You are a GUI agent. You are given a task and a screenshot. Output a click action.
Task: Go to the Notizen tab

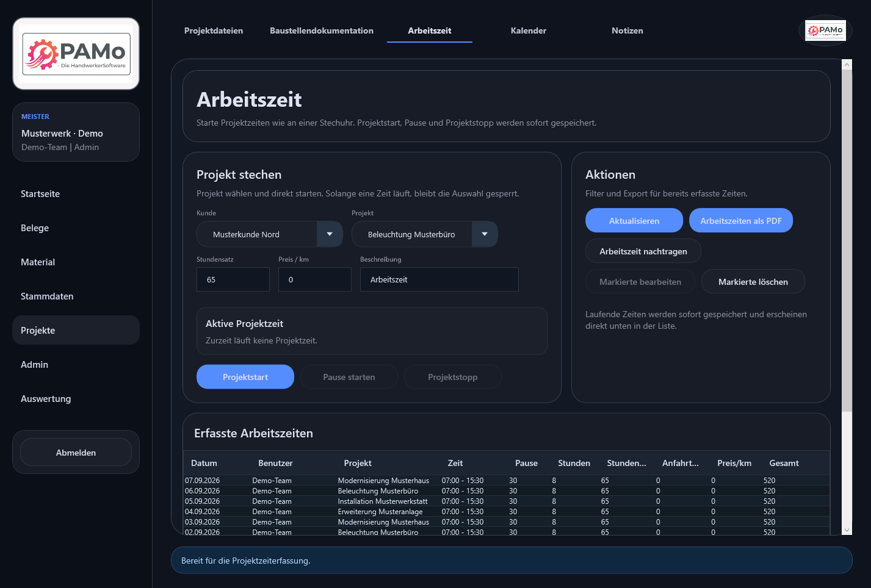(x=627, y=30)
